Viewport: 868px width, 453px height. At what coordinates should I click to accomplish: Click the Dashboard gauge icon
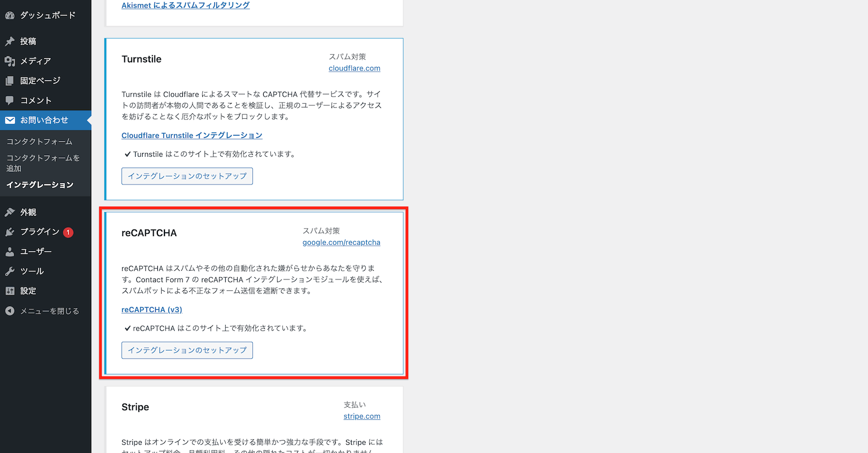[10, 16]
